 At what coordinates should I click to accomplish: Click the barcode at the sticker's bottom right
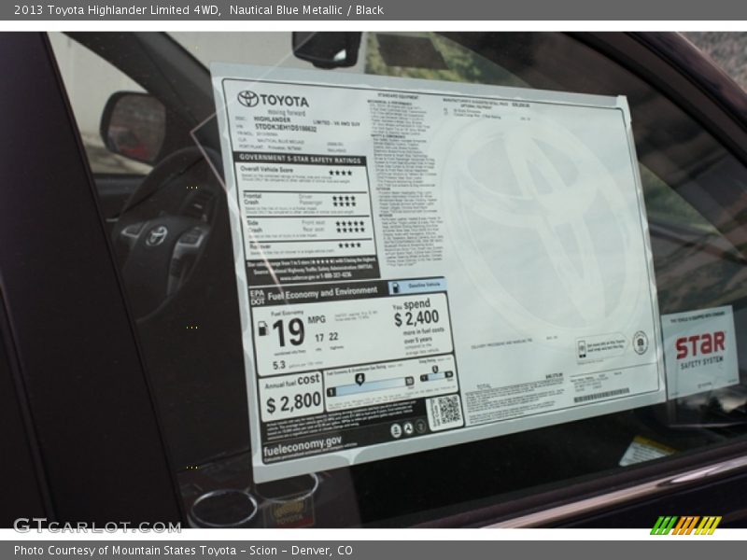pyautogui.click(x=600, y=396)
